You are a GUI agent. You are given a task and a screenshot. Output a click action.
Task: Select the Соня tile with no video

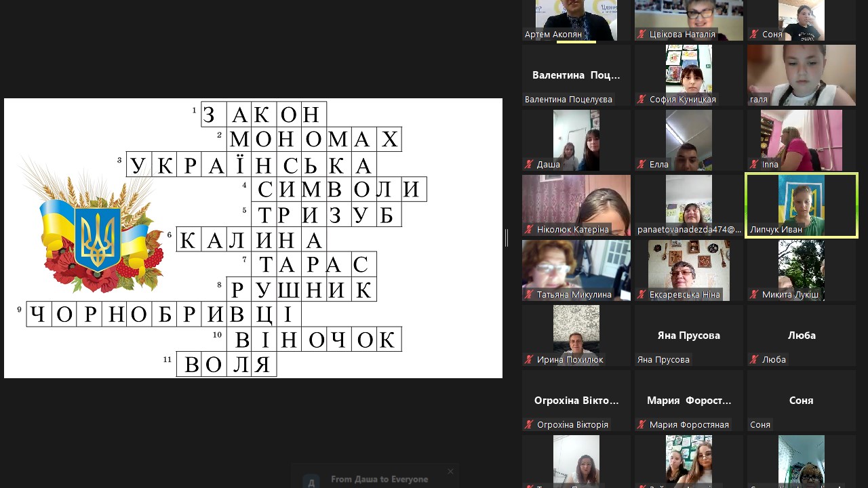tap(802, 401)
